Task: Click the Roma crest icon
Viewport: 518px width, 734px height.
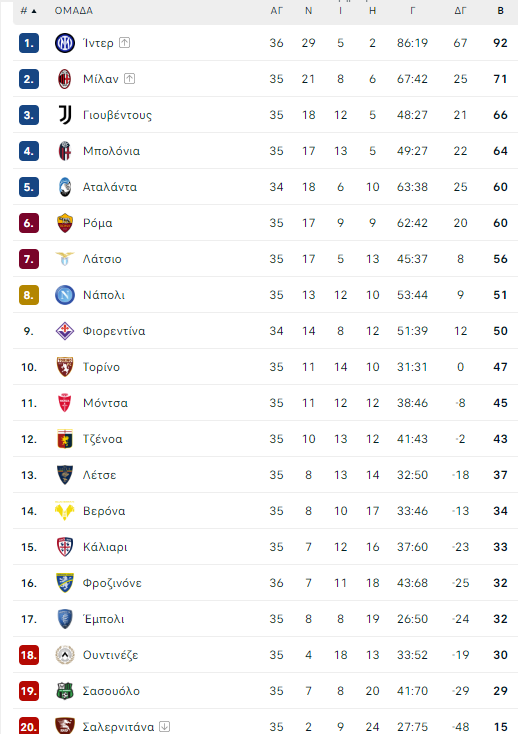Action: click(65, 223)
